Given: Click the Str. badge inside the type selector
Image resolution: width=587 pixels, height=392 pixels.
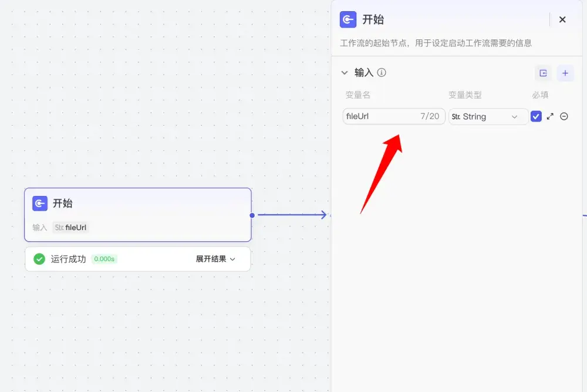Looking at the screenshot, I should (457, 117).
